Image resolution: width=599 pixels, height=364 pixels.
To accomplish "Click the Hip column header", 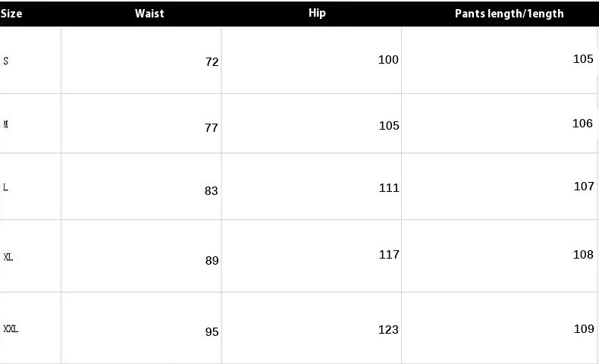I will point(317,13).
